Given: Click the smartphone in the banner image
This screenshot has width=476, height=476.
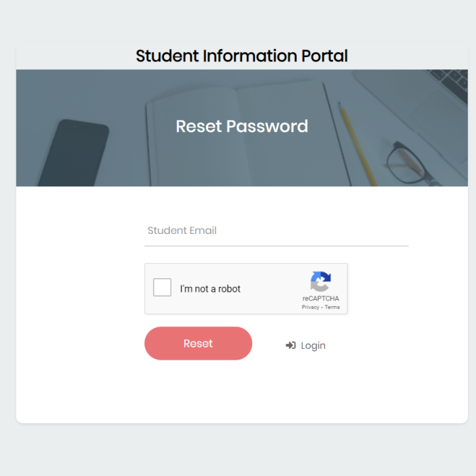Looking at the screenshot, I should tap(73, 154).
